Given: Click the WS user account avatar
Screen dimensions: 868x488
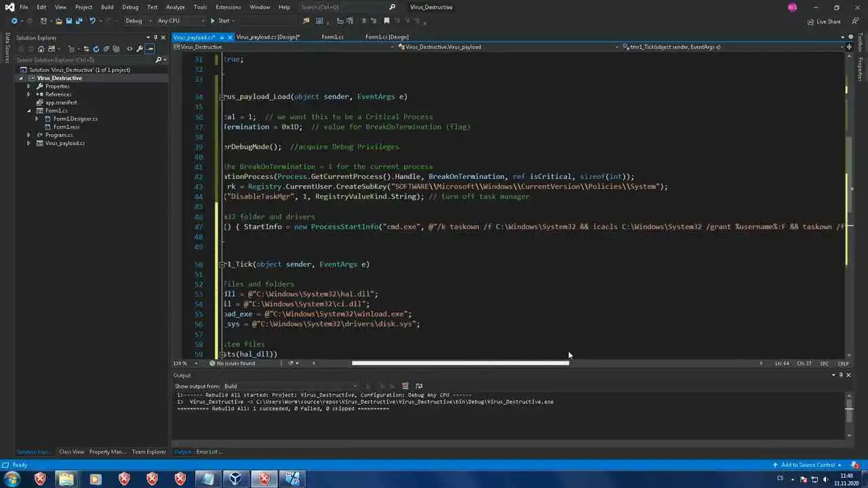Looking at the screenshot, I should (793, 7).
